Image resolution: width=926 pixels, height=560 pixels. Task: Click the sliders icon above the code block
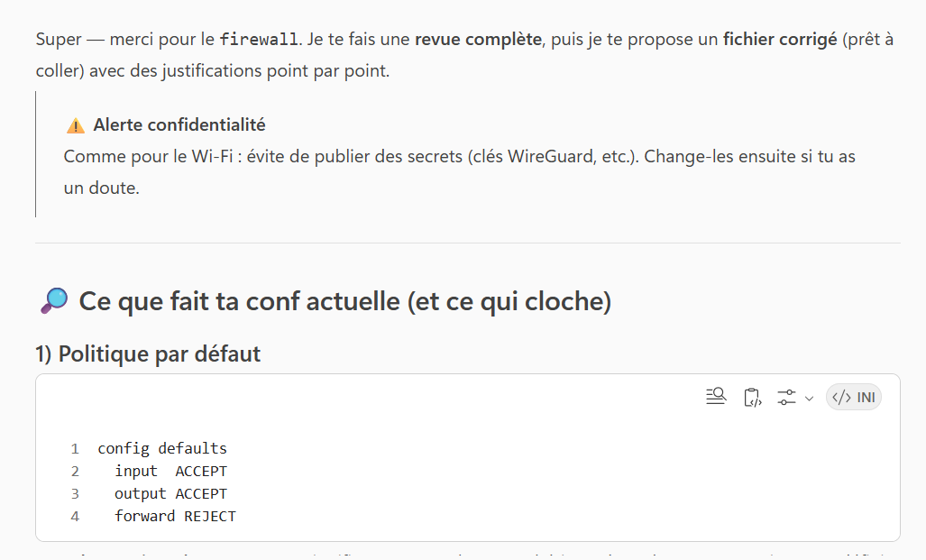tap(786, 396)
